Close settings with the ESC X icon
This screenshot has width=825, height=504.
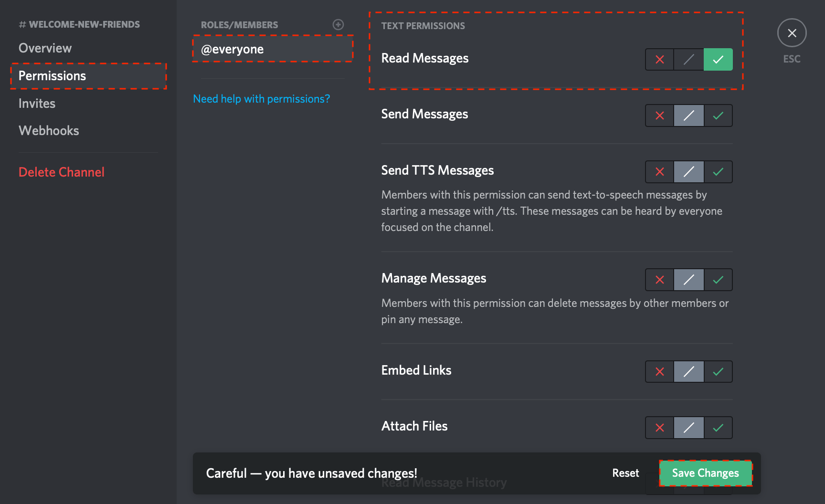pyautogui.click(x=792, y=33)
